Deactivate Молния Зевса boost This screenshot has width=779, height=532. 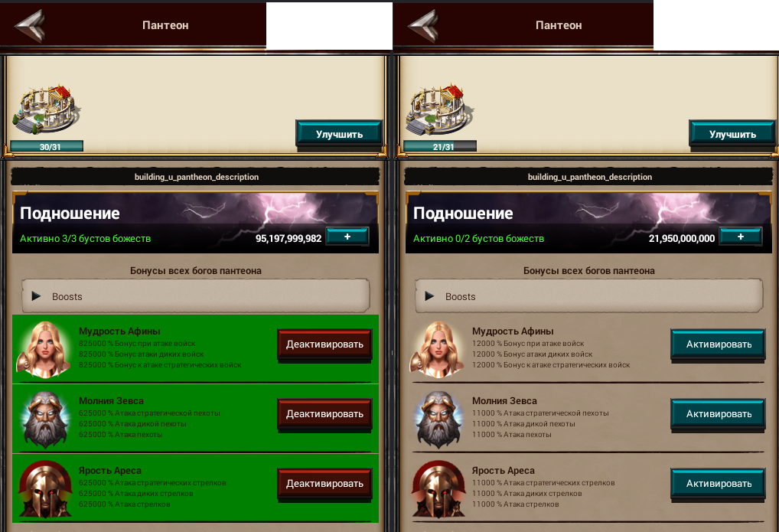point(324,413)
